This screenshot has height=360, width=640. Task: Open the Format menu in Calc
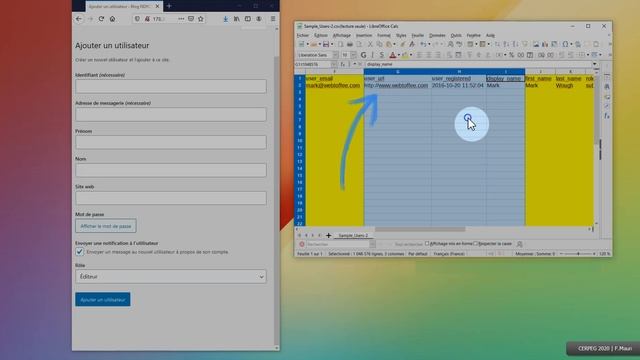point(384,36)
